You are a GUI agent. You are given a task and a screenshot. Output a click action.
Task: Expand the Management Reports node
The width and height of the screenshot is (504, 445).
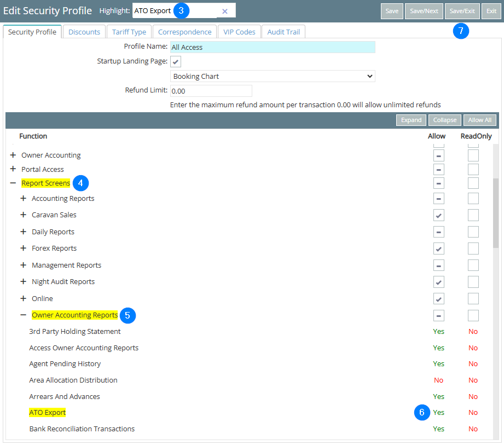click(24, 265)
